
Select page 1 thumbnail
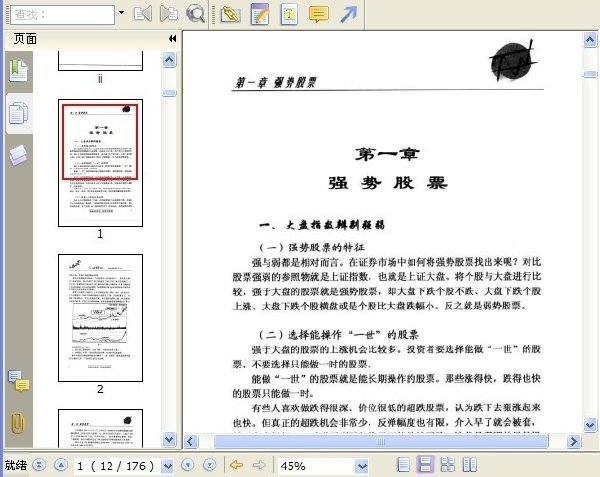tap(100, 163)
